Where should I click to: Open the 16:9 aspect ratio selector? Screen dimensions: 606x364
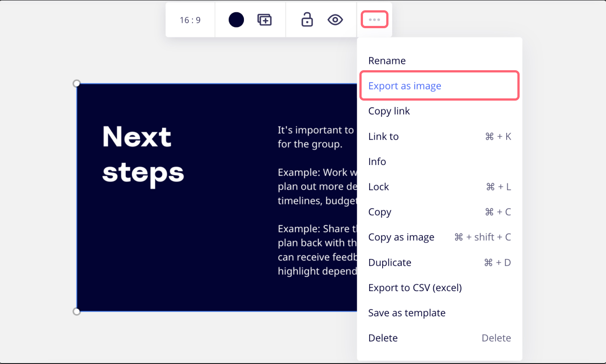click(190, 20)
